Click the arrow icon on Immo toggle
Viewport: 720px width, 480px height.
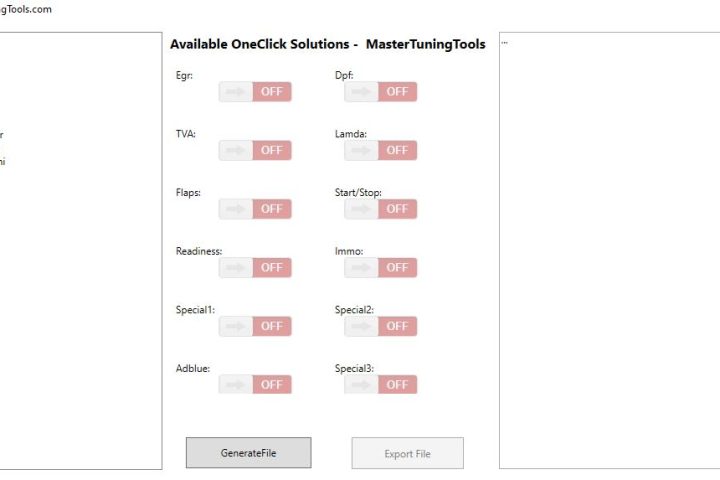361,267
